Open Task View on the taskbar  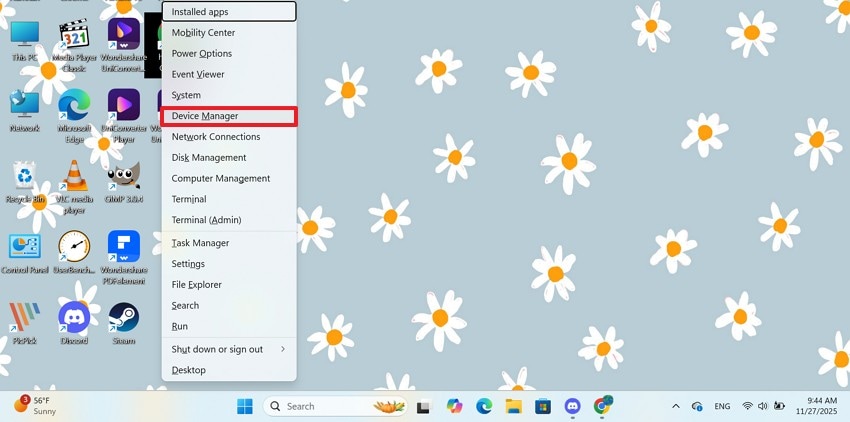point(424,406)
